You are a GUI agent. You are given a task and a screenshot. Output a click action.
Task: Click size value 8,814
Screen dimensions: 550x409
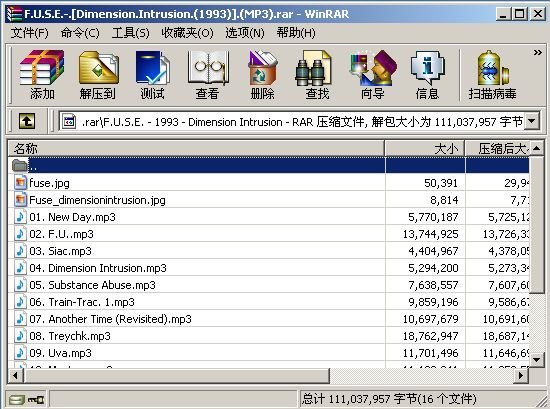[444, 200]
